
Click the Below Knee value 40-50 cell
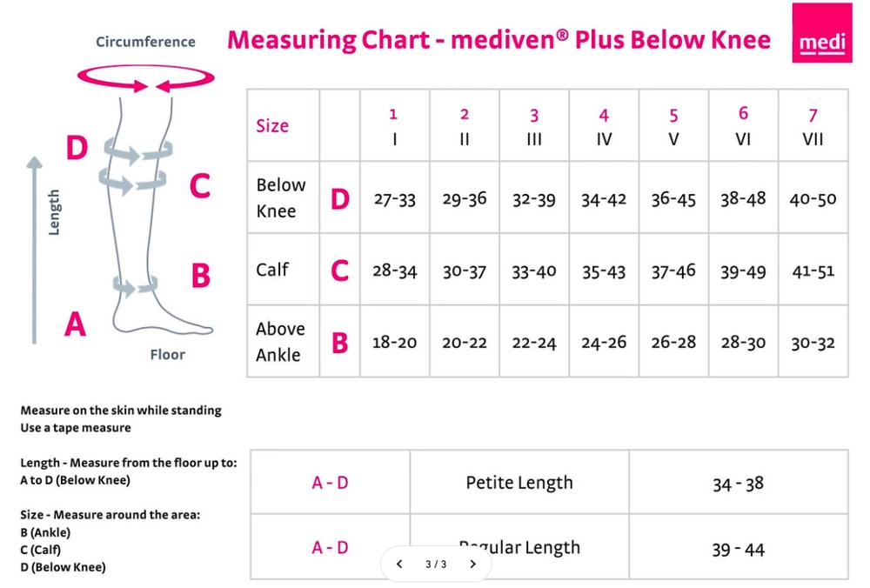pos(813,199)
